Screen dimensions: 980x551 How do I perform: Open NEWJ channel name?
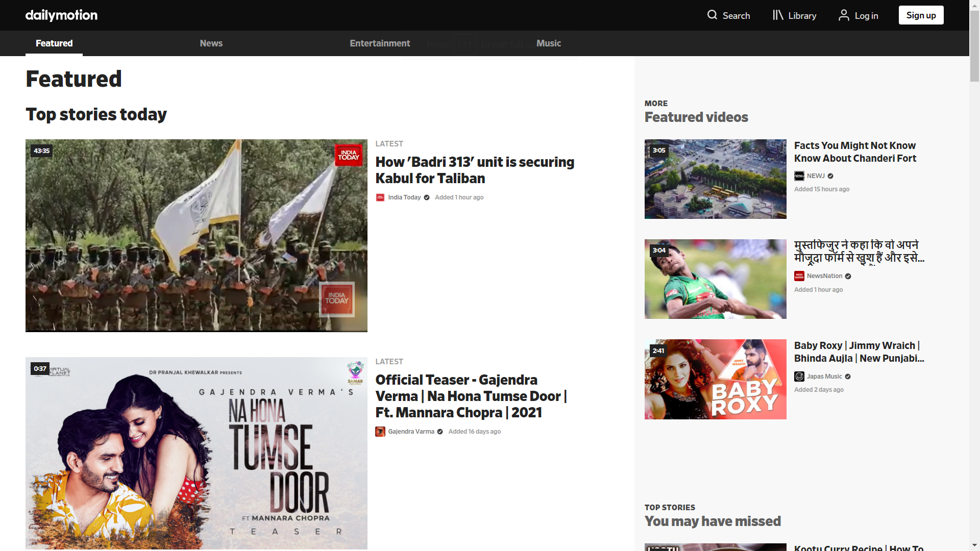pyautogui.click(x=816, y=176)
